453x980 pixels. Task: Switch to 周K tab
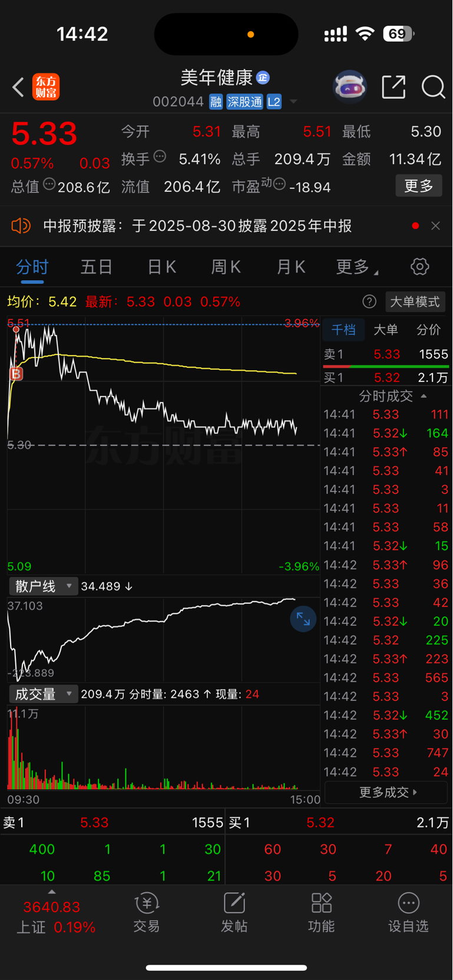pyautogui.click(x=226, y=267)
